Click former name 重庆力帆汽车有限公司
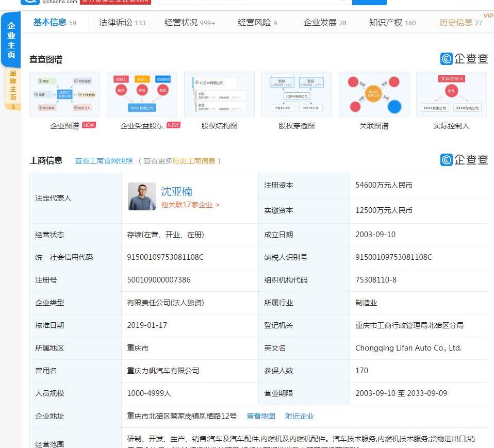 click(x=163, y=371)
